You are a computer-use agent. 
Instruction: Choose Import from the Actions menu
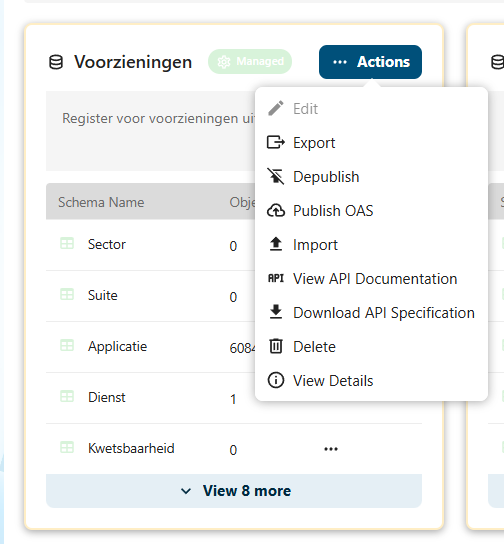[371, 245]
